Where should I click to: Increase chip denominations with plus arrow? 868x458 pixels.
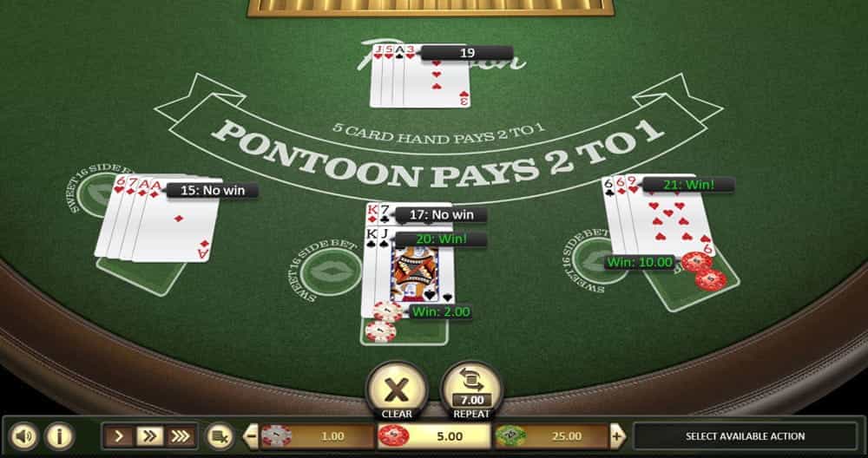pyautogui.click(x=617, y=436)
